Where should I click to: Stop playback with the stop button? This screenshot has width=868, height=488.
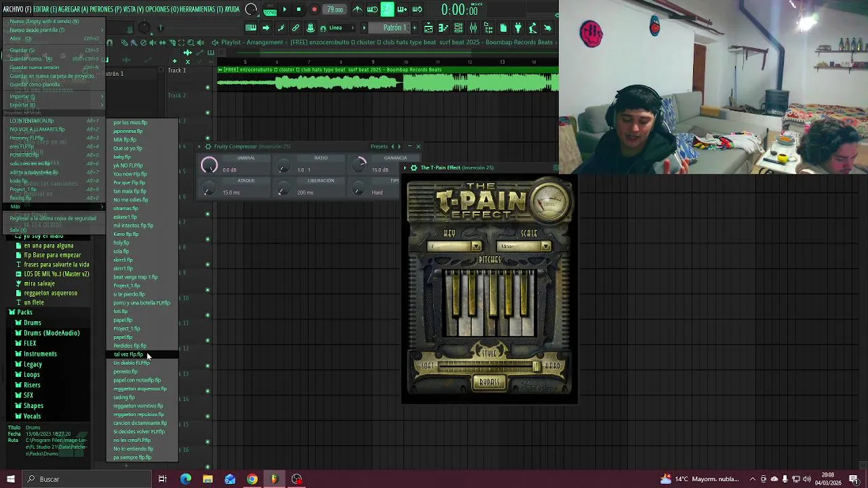click(x=298, y=9)
